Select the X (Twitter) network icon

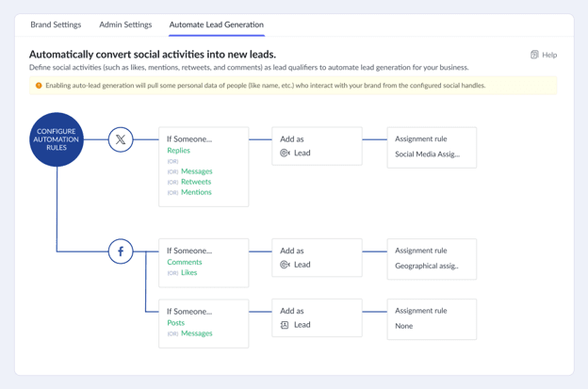[x=121, y=139]
